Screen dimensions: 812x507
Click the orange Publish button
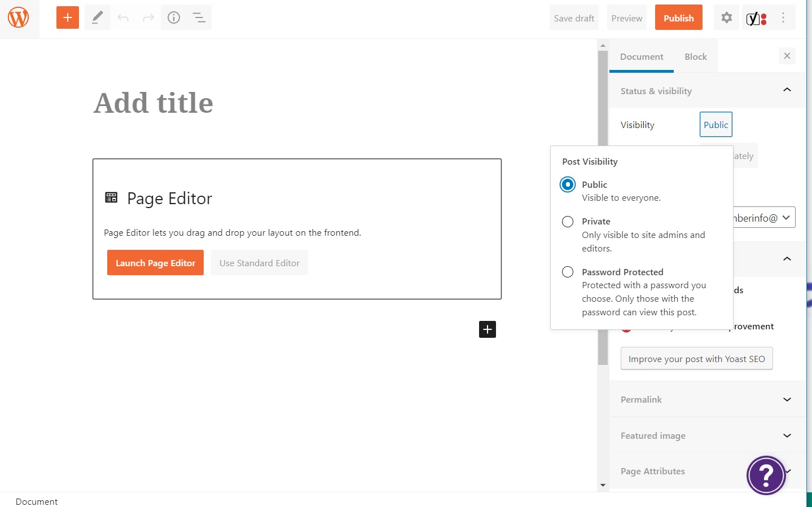point(679,18)
